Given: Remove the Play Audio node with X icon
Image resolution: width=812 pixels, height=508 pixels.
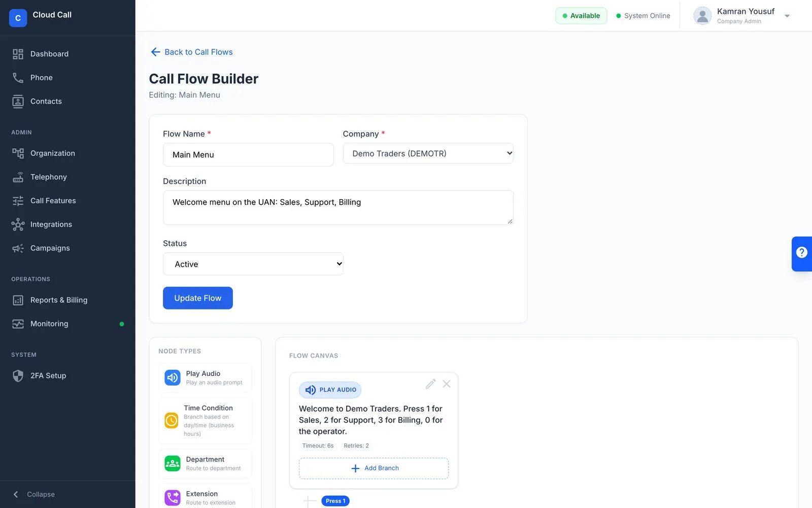Looking at the screenshot, I should (x=447, y=384).
